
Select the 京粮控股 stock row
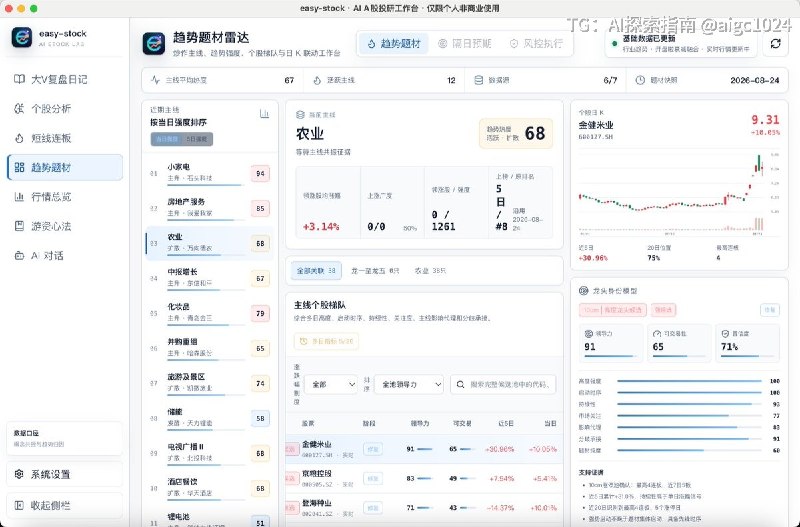(424, 479)
